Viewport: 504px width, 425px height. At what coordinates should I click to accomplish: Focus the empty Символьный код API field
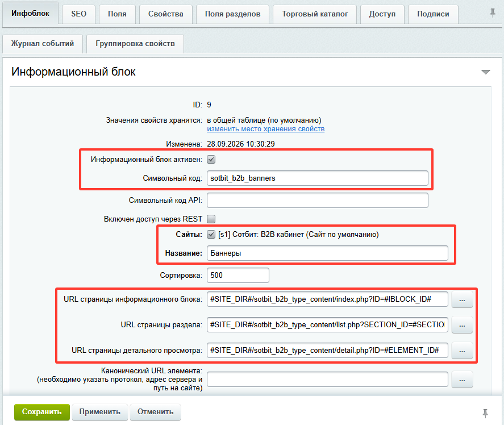pos(318,200)
